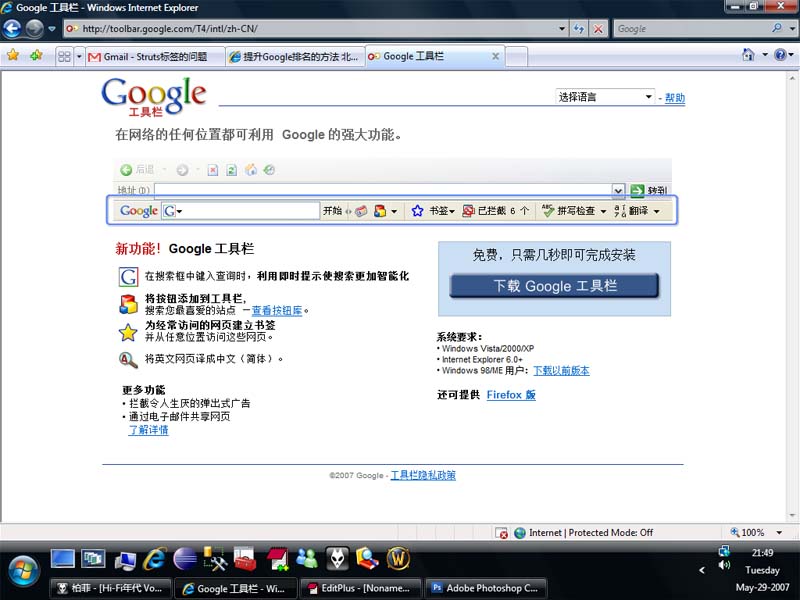Click the blue G instant suggestion icon
Image resolution: width=800 pixels, height=600 pixels.
(x=128, y=277)
